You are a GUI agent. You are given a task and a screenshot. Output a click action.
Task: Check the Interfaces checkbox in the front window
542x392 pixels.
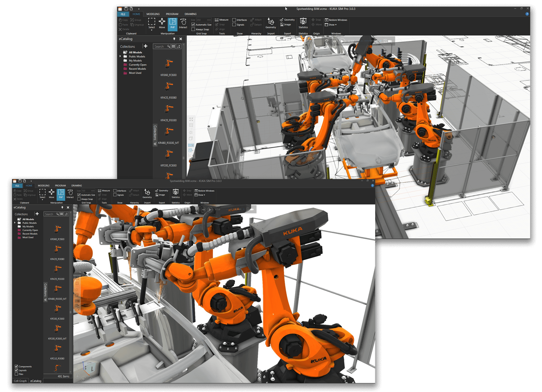pyautogui.click(x=115, y=191)
